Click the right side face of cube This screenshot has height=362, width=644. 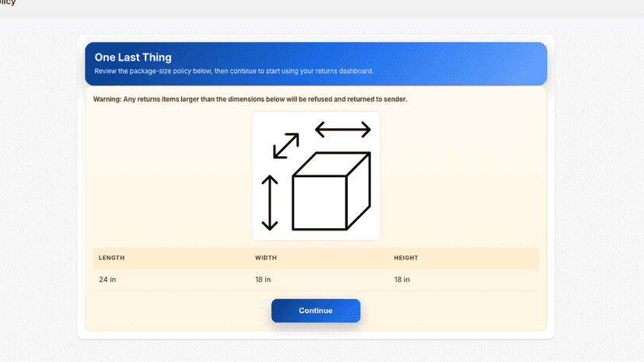coord(358,191)
